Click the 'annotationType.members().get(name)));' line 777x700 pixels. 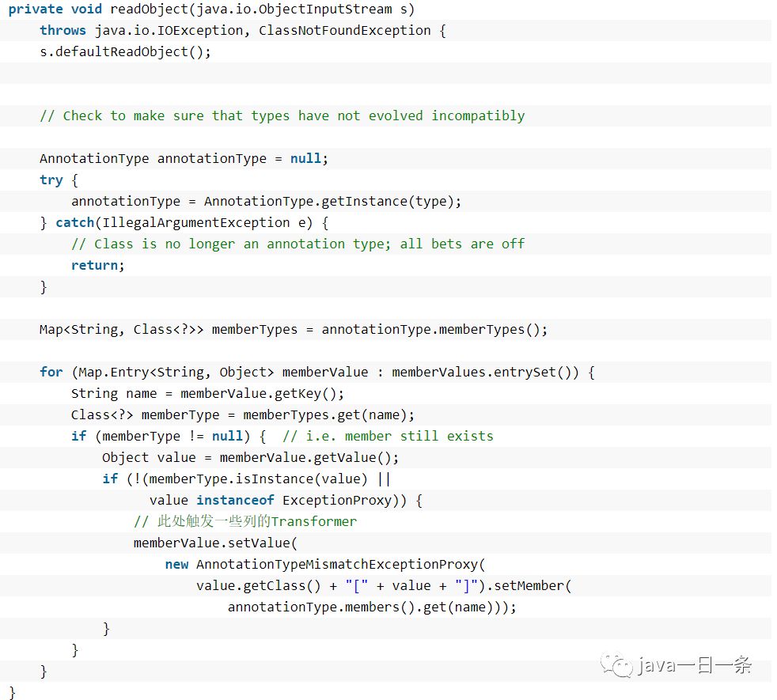[x=372, y=607]
